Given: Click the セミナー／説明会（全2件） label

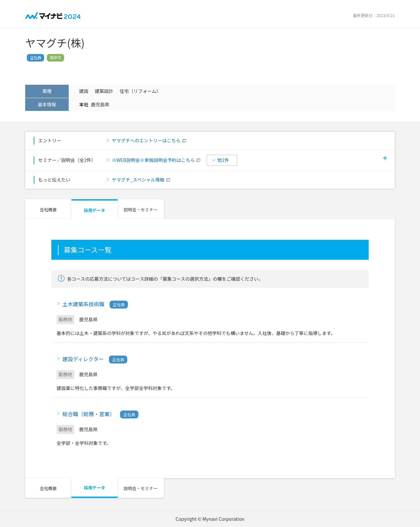Looking at the screenshot, I should (67, 160).
